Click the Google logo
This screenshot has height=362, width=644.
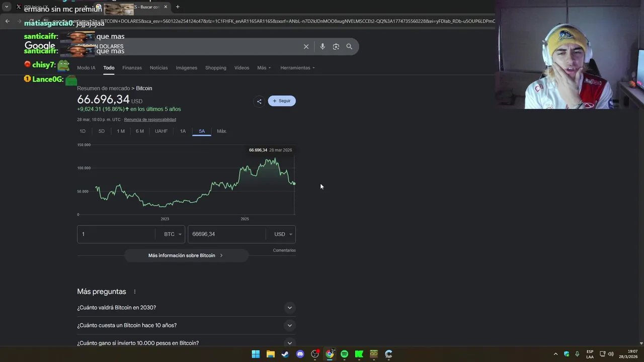[x=40, y=46]
